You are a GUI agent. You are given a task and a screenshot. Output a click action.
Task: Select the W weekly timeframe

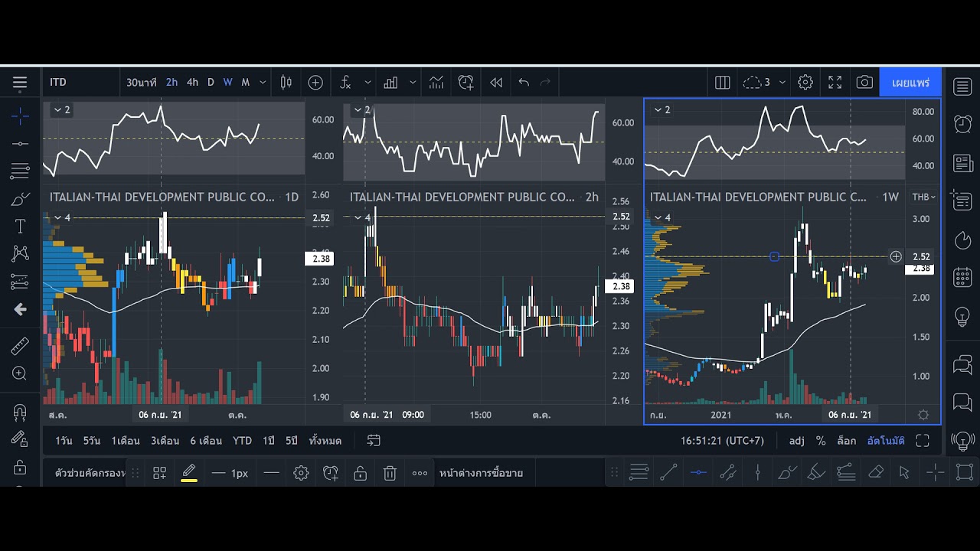(227, 83)
